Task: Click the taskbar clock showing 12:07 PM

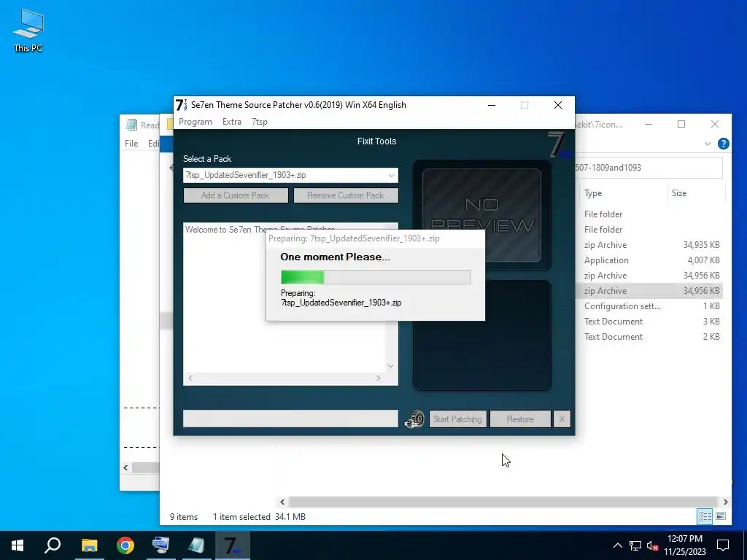Action: [684, 545]
